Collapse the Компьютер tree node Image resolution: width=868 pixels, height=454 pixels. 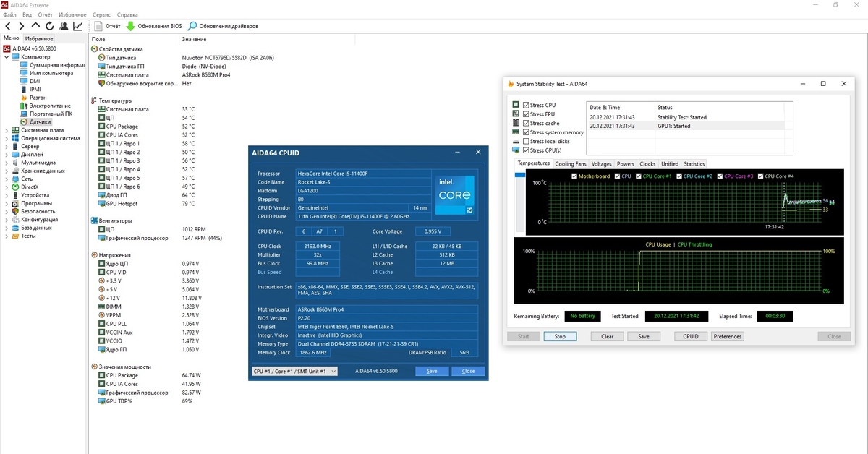7,57
